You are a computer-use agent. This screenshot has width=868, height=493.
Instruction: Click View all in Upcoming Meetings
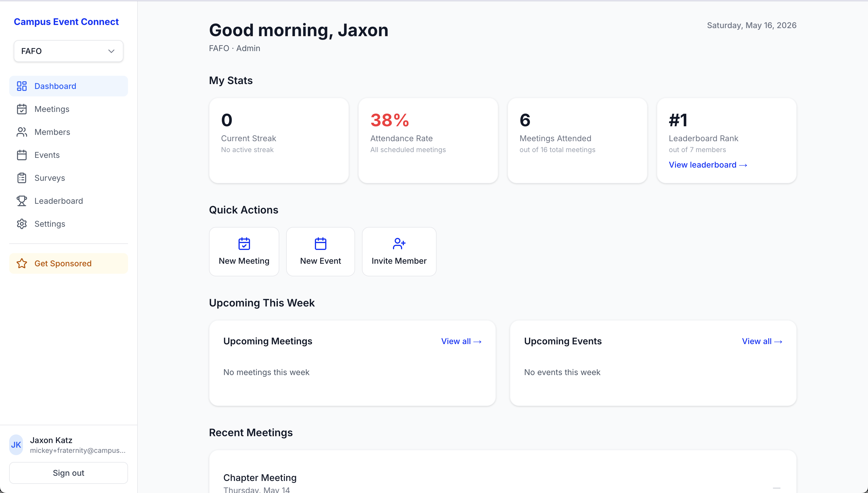[x=461, y=341]
